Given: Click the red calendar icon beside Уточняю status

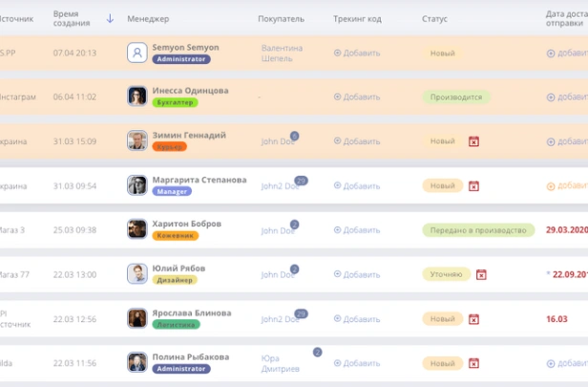Looking at the screenshot, I should [481, 274].
